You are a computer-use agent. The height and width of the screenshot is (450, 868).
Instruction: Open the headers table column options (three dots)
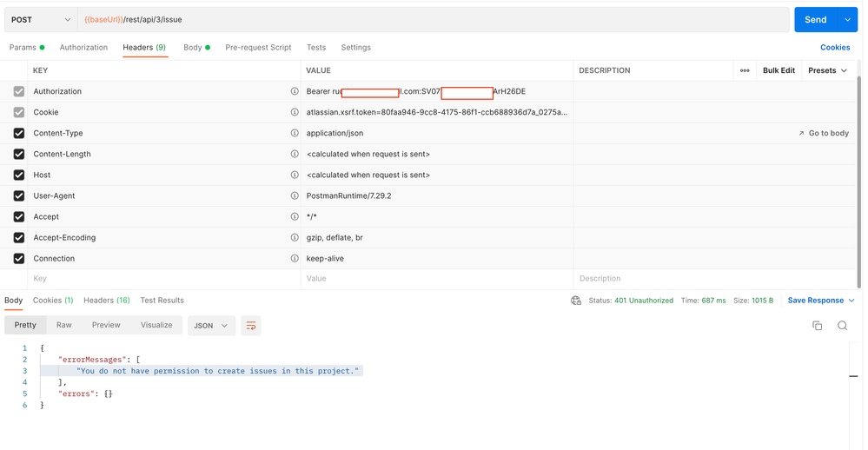point(745,70)
